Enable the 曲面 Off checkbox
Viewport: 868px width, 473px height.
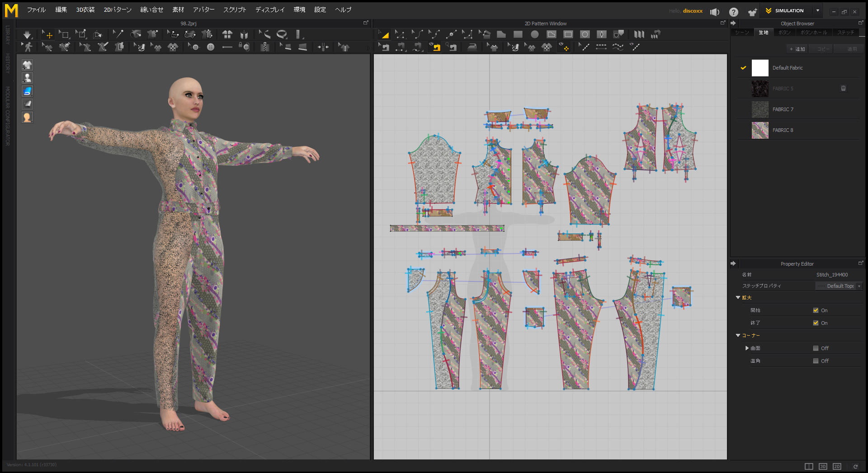coord(816,348)
